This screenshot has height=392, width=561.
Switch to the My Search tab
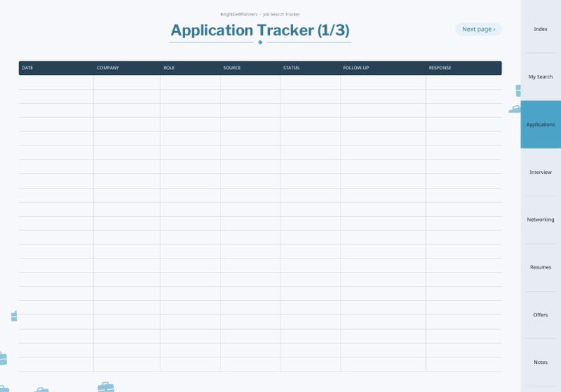541,77
